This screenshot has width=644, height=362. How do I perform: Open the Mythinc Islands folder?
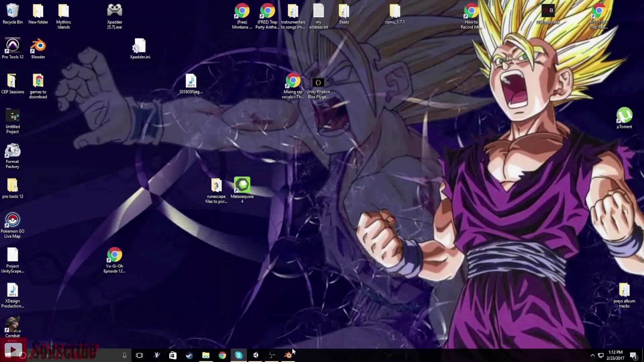pyautogui.click(x=63, y=17)
